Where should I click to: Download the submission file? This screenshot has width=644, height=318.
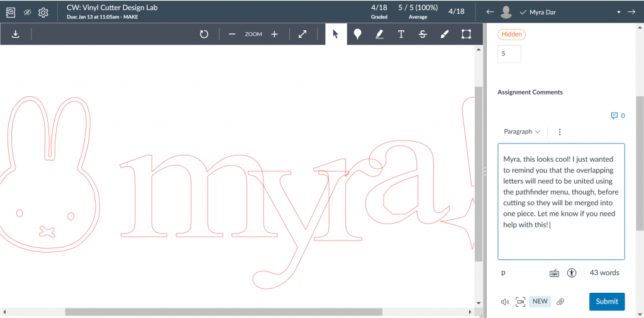tap(16, 34)
